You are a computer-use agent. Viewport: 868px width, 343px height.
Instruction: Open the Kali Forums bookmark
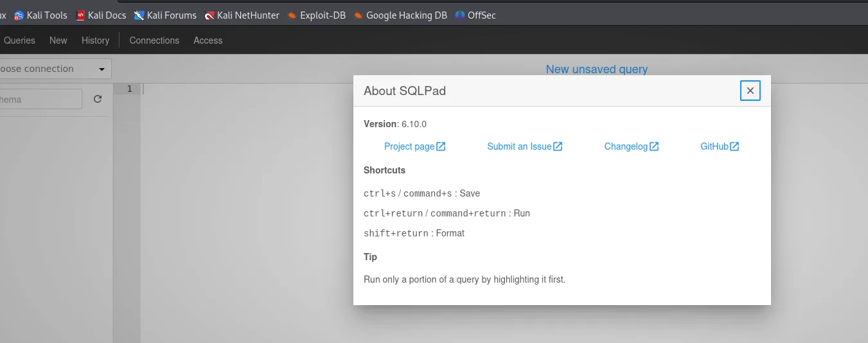point(165,15)
